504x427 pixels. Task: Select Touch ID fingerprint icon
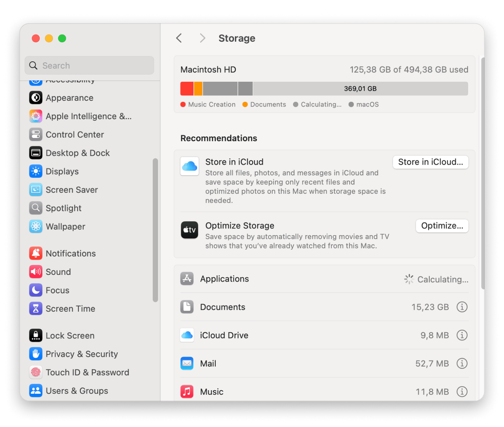36,372
